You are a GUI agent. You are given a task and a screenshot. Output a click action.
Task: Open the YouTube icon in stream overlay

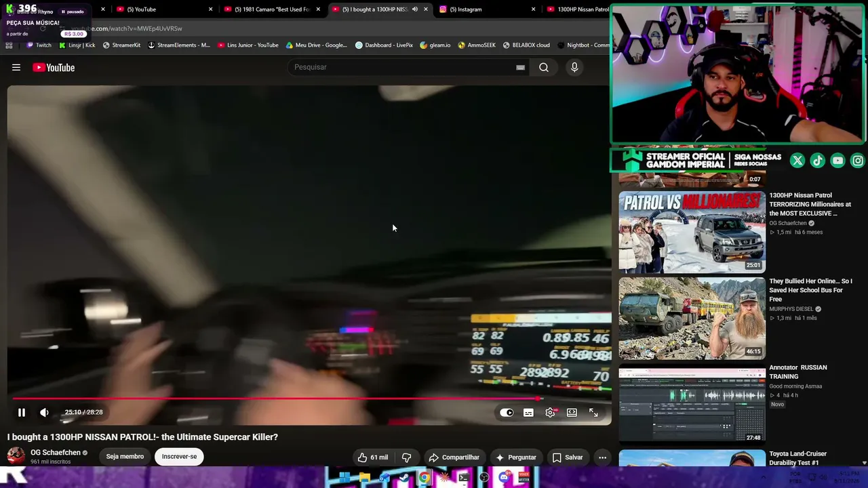[838, 161]
